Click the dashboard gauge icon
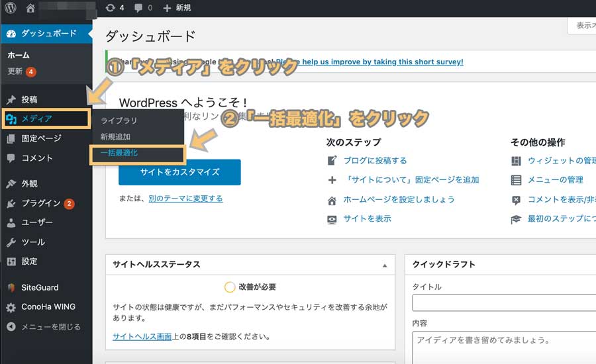The height and width of the screenshot is (364, 596). tap(11, 34)
